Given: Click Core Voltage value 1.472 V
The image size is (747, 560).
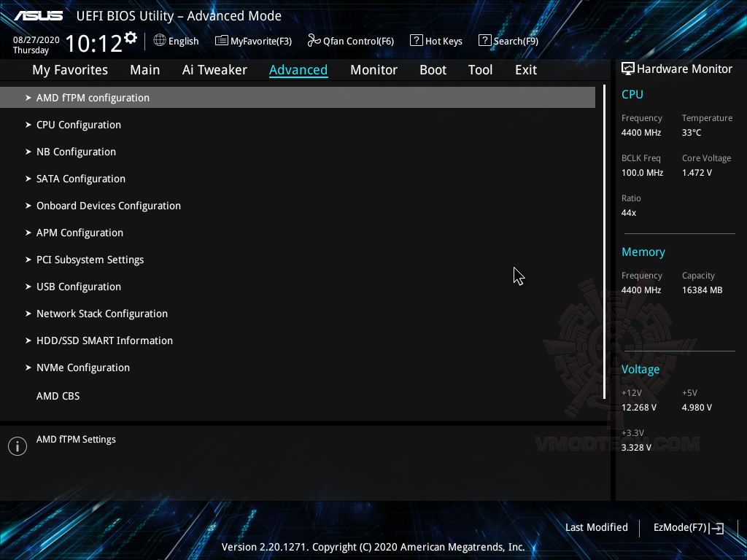Looking at the screenshot, I should coord(697,173).
